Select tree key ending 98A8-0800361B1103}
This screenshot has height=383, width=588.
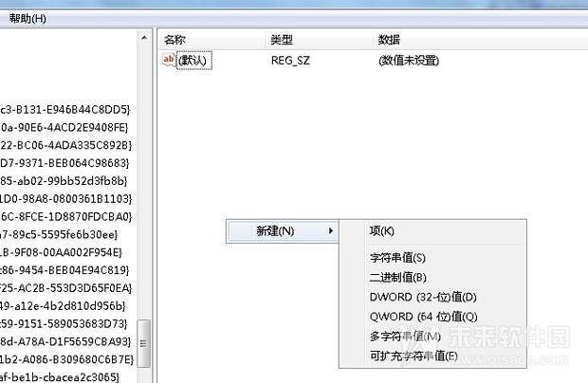(66, 199)
